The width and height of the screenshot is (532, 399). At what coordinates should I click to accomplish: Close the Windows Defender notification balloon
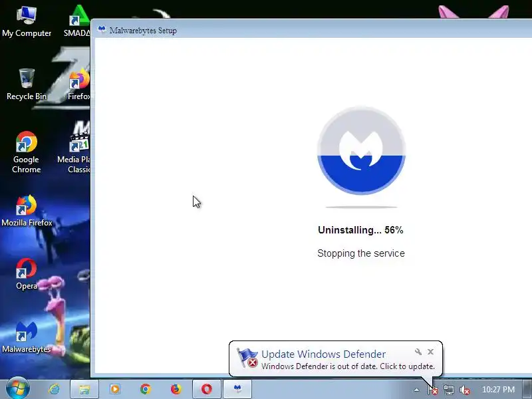(430, 352)
